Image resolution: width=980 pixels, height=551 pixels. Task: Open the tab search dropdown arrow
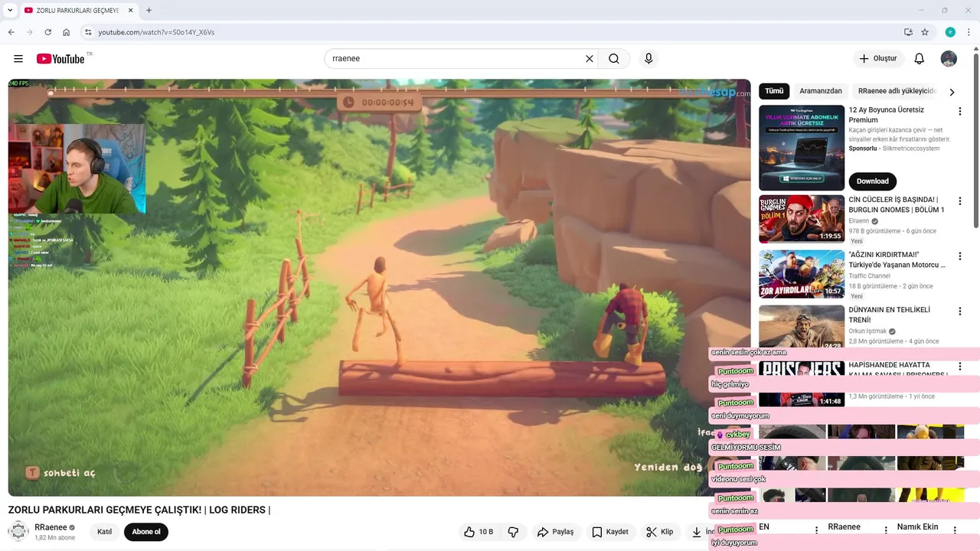[x=10, y=11]
